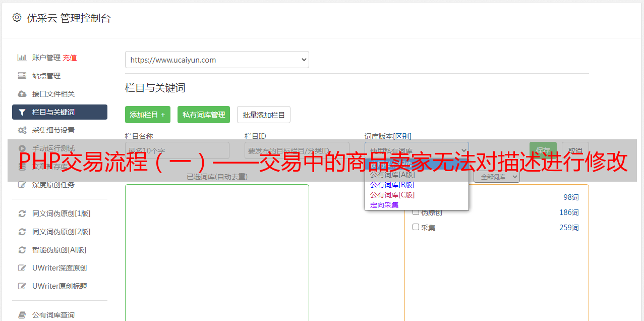
Task: Open the 深度原创任务 sidebar item
Action: coord(53,185)
